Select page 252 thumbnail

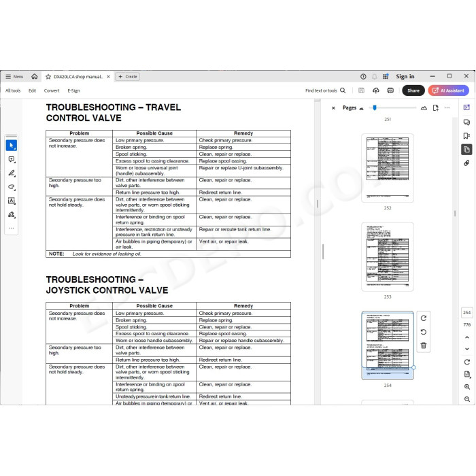(x=388, y=167)
